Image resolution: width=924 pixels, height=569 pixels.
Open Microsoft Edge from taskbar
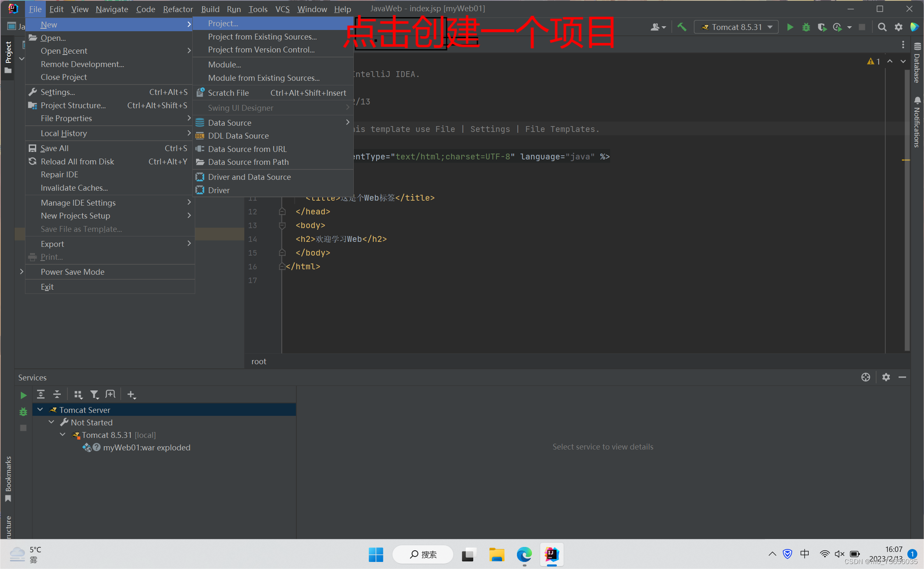[524, 554]
